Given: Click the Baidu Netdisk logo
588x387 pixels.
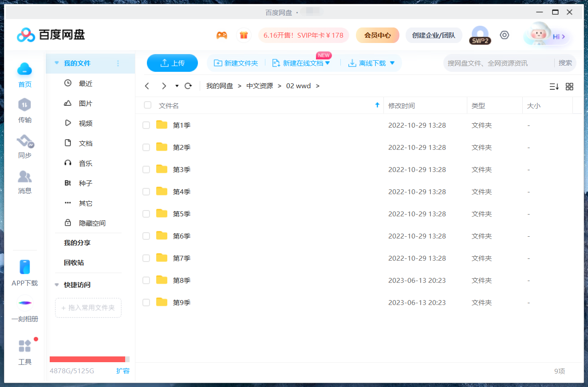Looking at the screenshot, I should (x=51, y=35).
